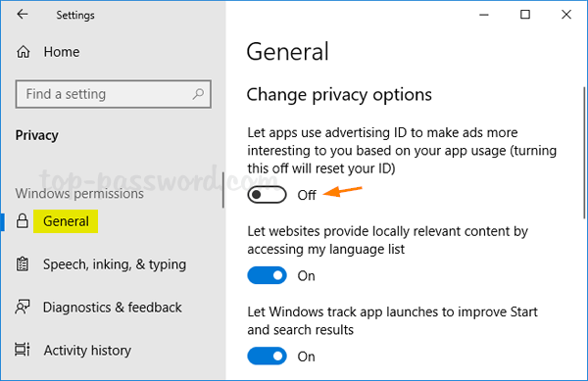The width and height of the screenshot is (588, 381).
Task: Click the search magnifier icon
Action: 198,94
